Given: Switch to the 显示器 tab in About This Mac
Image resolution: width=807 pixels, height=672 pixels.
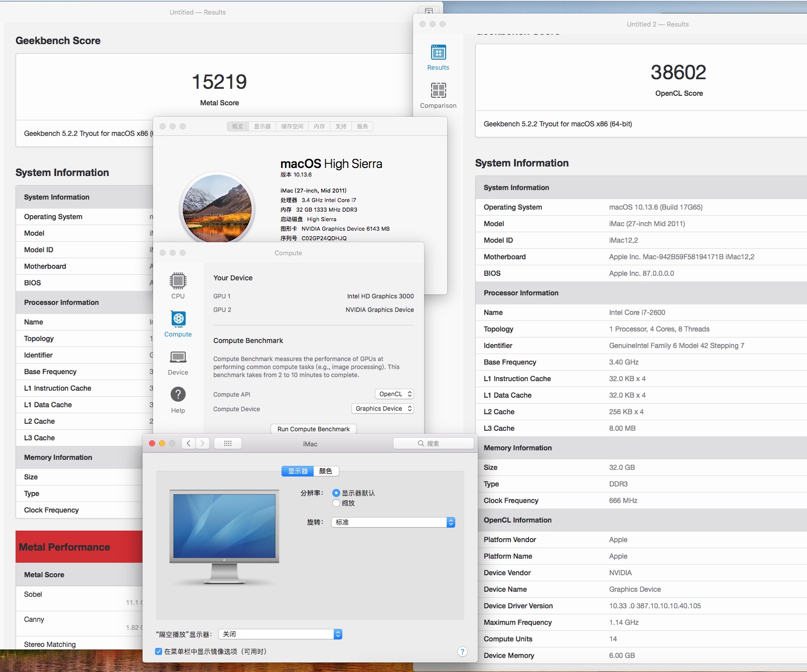Looking at the screenshot, I should [262, 126].
